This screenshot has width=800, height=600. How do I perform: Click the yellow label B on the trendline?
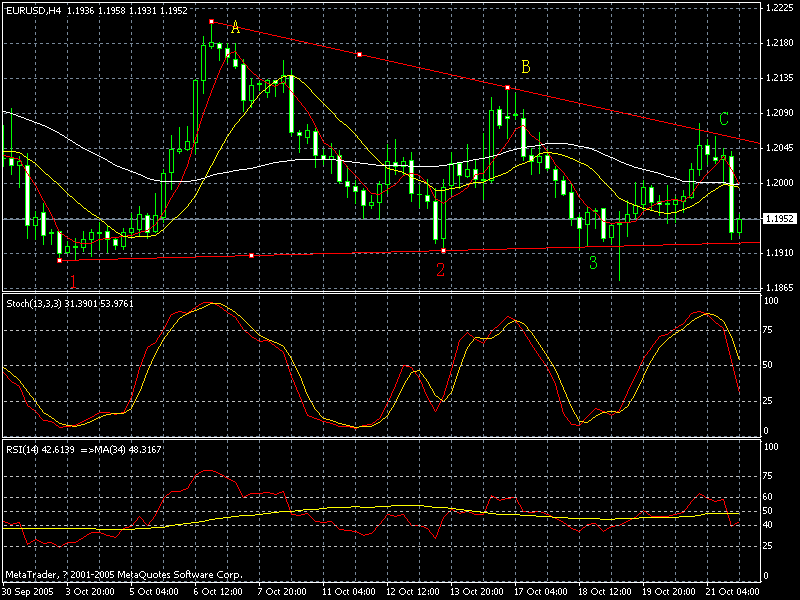pyautogui.click(x=524, y=69)
